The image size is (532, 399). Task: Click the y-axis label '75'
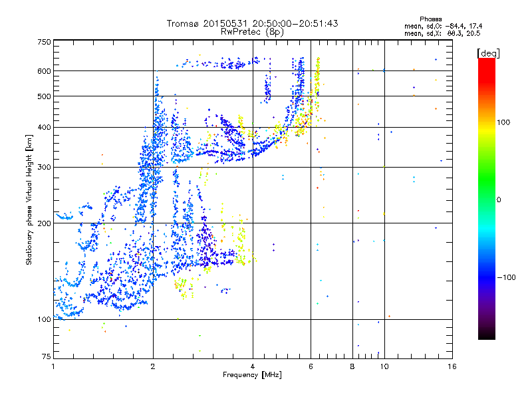point(47,356)
